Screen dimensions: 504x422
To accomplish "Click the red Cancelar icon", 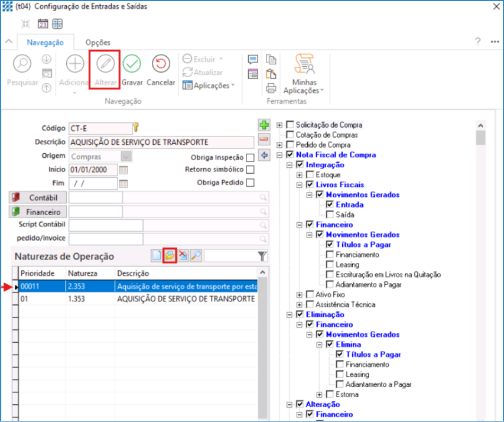I will pos(161,64).
